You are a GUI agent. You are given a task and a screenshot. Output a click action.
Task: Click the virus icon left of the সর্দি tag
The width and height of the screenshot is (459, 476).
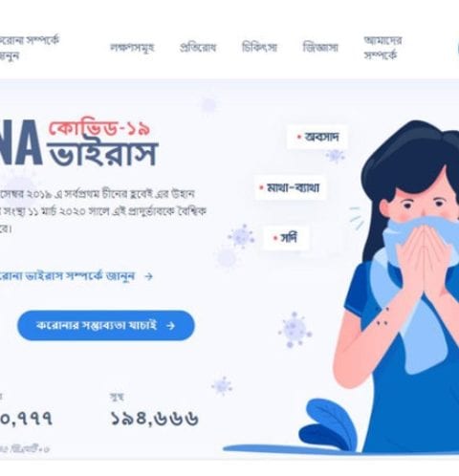242,236
